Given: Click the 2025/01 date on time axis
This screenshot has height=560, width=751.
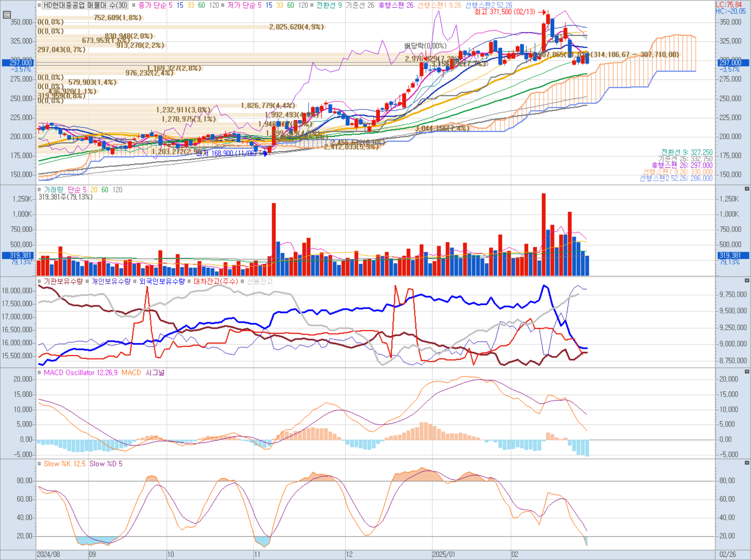Looking at the screenshot, I should coord(444,554).
